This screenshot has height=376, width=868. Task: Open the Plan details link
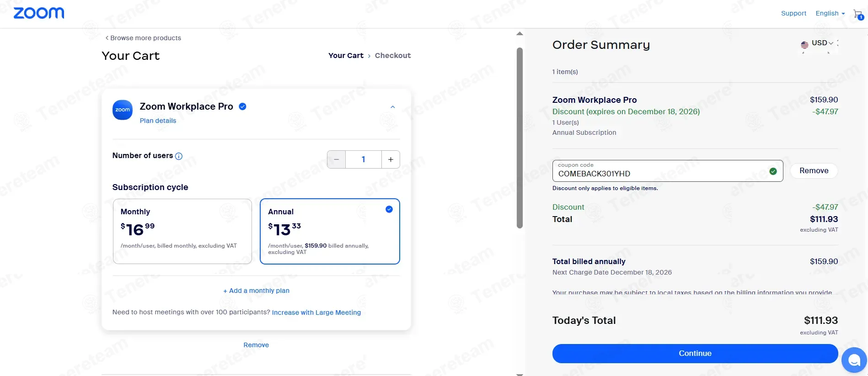(158, 121)
